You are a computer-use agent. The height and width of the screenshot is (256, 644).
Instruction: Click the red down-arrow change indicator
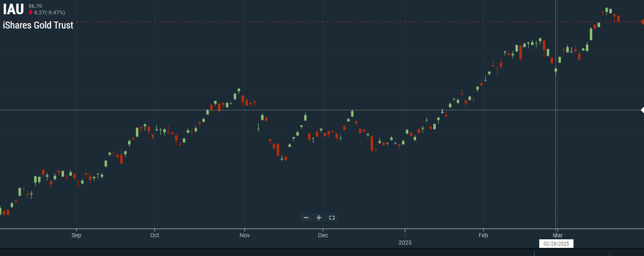pyautogui.click(x=31, y=13)
